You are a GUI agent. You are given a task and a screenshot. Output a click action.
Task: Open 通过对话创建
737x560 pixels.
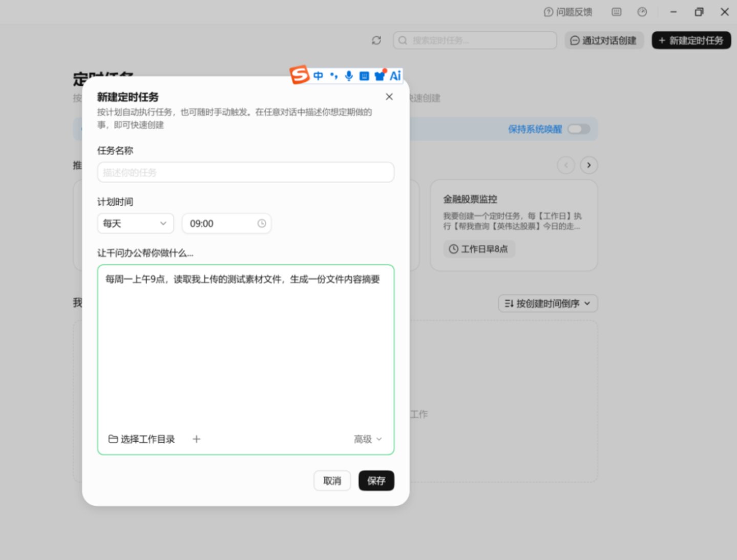point(604,40)
